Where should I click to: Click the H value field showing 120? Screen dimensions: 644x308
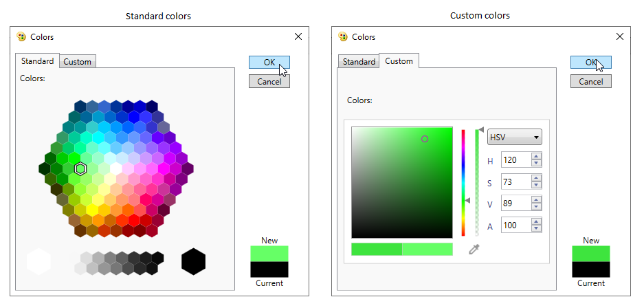516,159
